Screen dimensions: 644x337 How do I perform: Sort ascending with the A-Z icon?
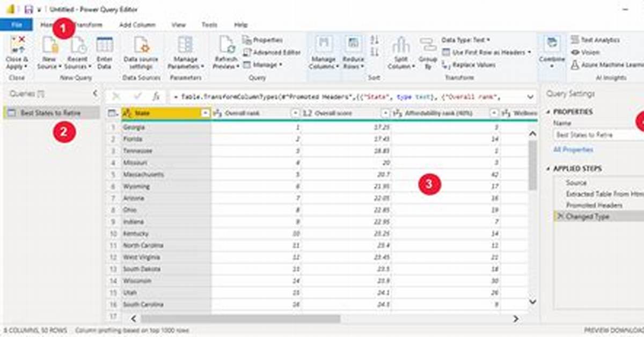click(375, 40)
